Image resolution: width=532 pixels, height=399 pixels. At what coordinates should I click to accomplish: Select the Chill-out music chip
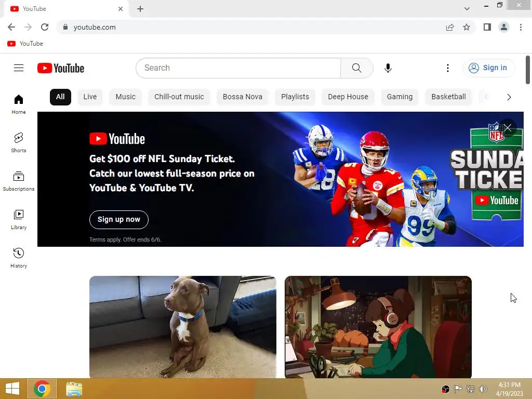[x=179, y=97]
